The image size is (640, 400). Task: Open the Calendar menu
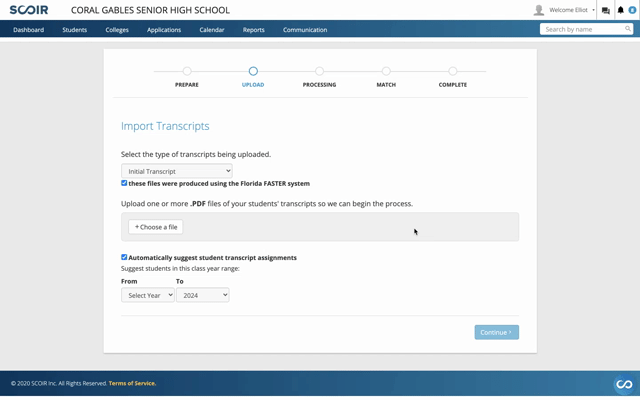click(x=212, y=30)
